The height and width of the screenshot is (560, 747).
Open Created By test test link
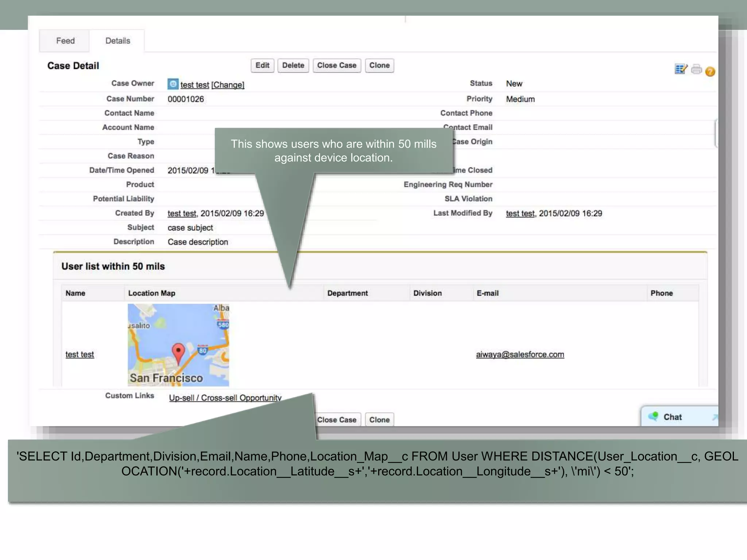(x=182, y=214)
